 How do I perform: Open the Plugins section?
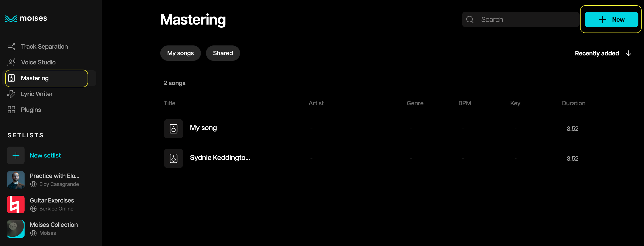(x=31, y=109)
